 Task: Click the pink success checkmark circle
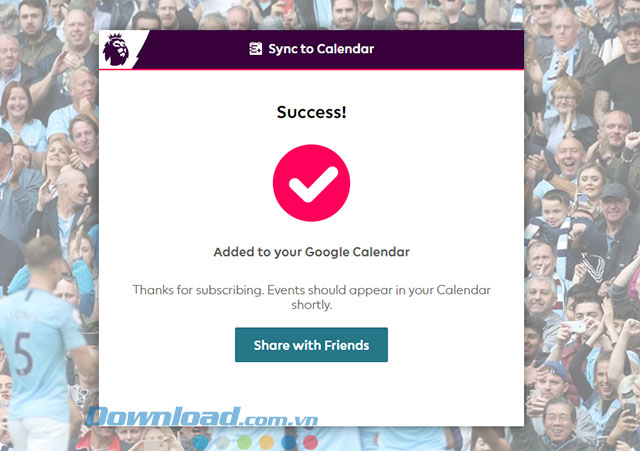click(x=311, y=183)
